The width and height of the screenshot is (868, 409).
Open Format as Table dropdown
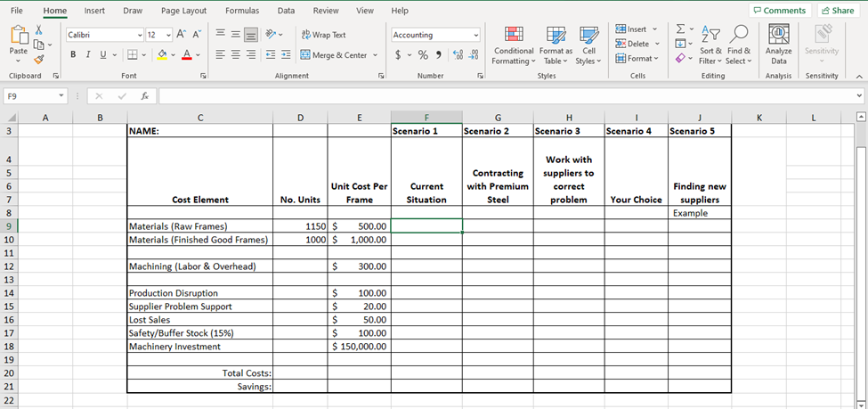556,45
